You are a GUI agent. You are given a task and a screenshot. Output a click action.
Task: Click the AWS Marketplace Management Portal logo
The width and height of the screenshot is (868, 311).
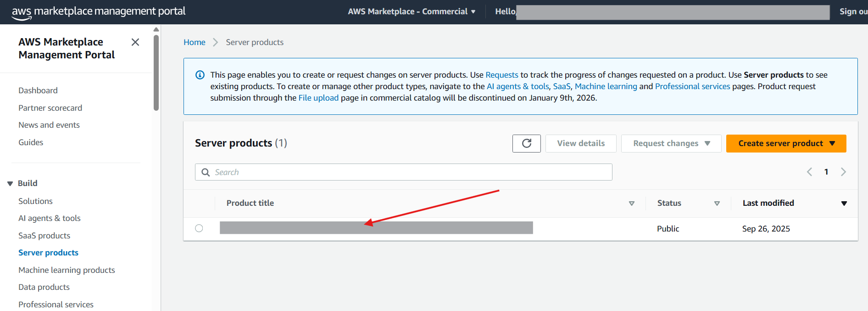pyautogui.click(x=99, y=12)
